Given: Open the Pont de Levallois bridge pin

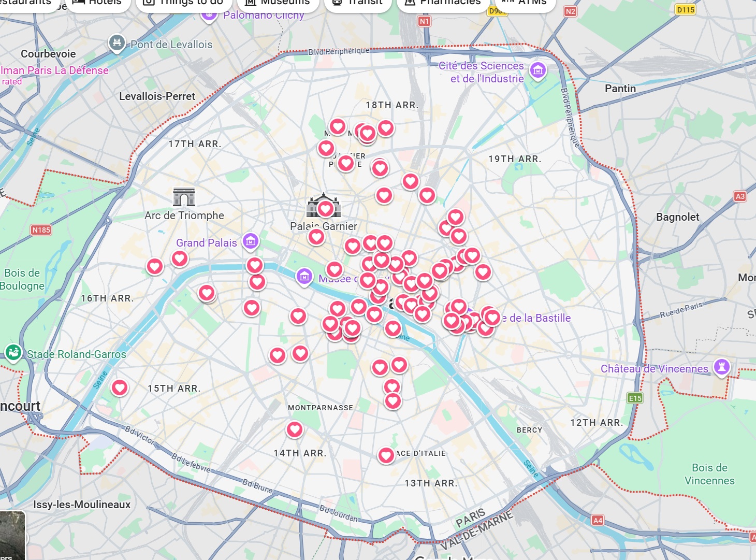Looking at the screenshot, I should pos(117,42).
